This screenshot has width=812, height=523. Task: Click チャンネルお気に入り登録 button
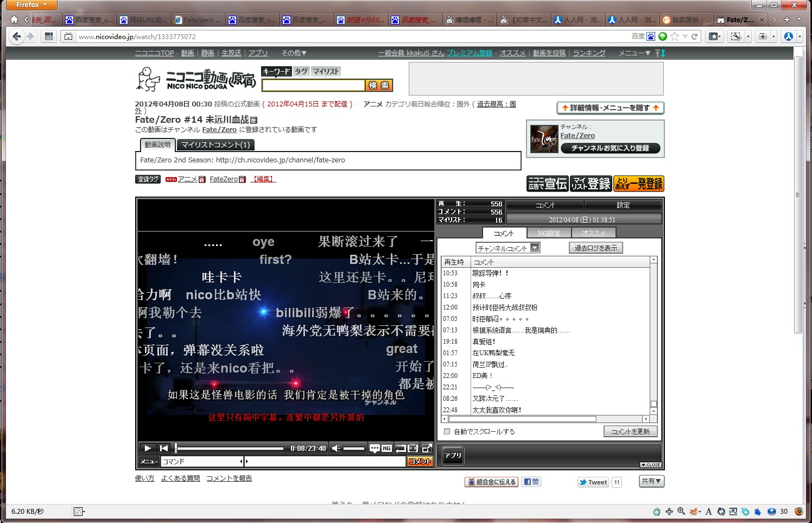(x=611, y=148)
